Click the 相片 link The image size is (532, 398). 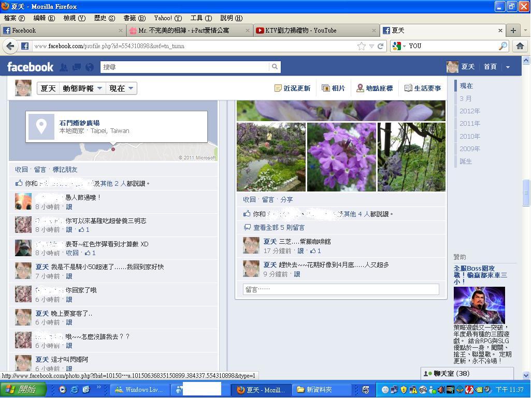333,89
